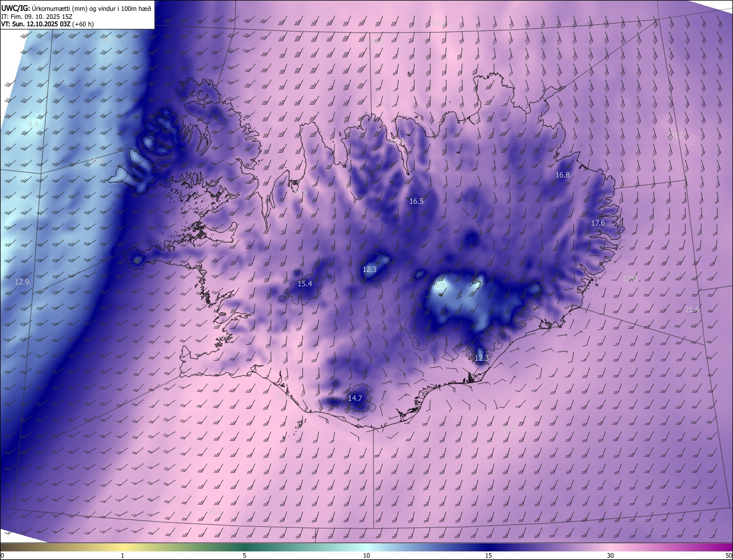Click the legend tick label '30'
The image size is (733, 560).
click(610, 555)
